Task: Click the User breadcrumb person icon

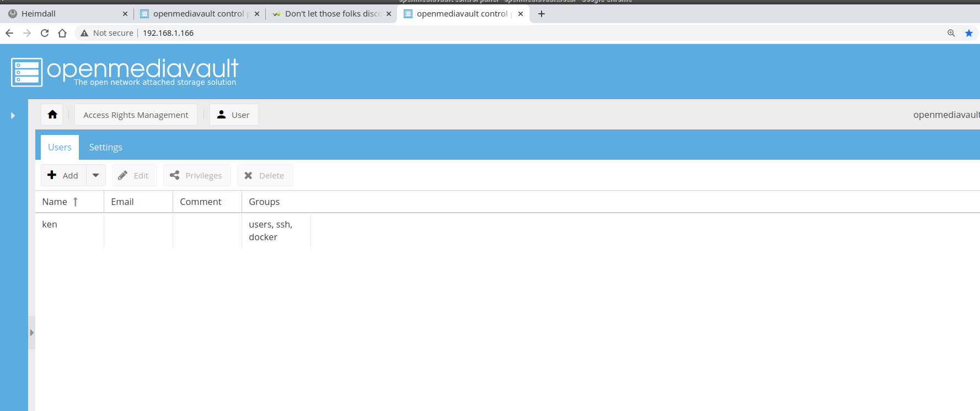Action: click(221, 114)
